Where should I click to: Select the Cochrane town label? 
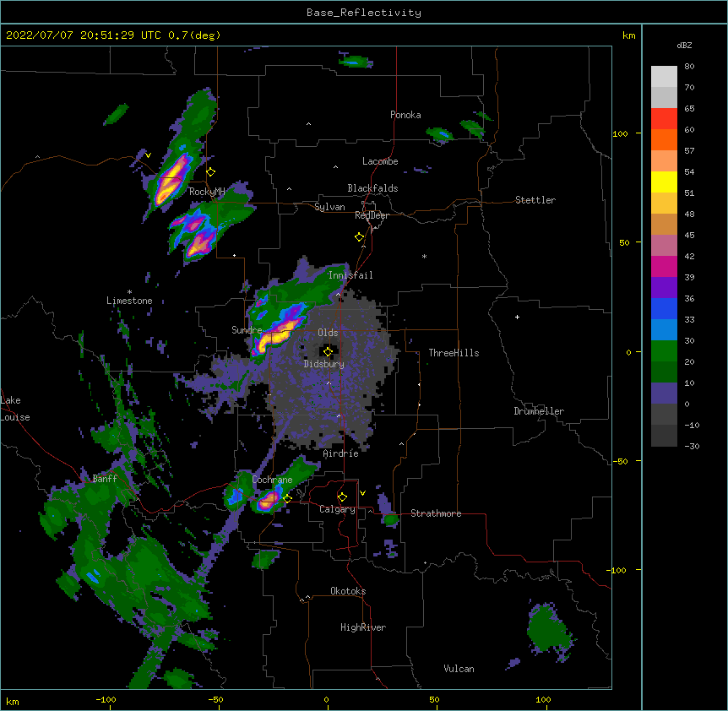[x=272, y=480]
